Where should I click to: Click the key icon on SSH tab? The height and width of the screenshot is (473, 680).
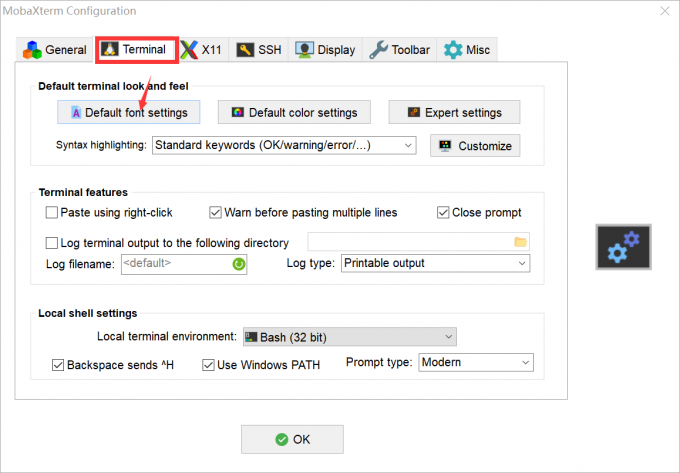(245, 50)
